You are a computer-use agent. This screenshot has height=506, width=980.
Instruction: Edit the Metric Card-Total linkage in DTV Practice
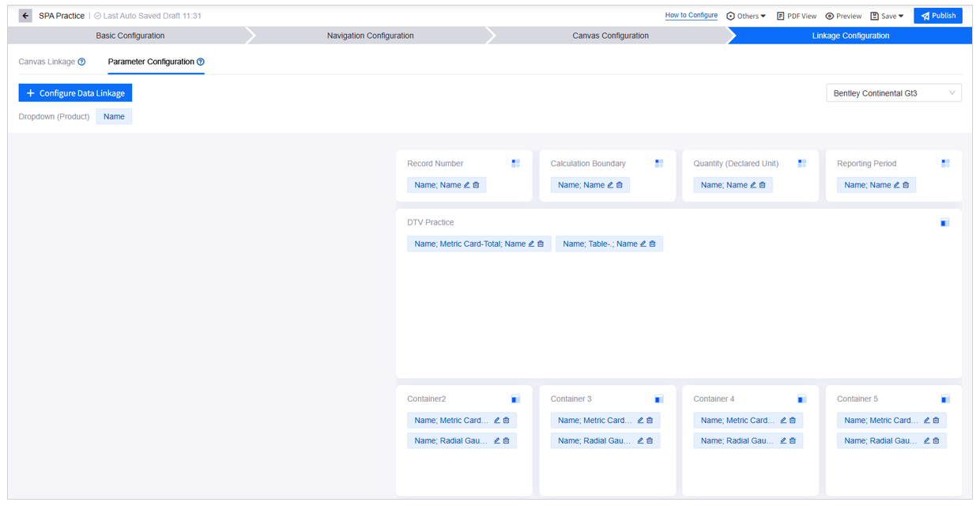531,244
